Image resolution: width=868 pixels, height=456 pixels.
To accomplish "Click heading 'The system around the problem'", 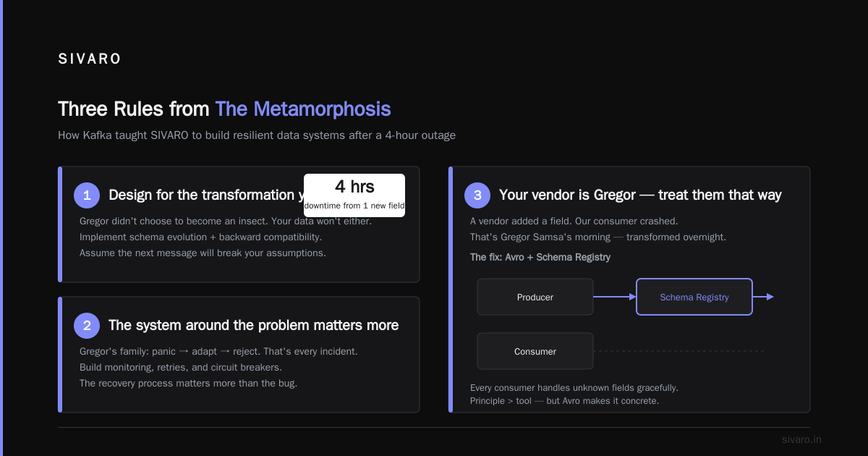I will point(253,326).
